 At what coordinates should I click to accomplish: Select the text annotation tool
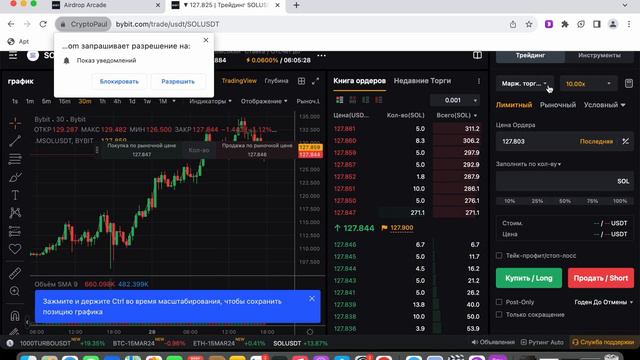click(x=15, y=195)
